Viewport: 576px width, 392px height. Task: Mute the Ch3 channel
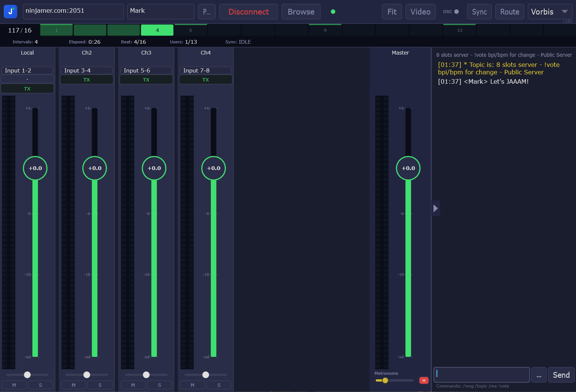point(133,385)
